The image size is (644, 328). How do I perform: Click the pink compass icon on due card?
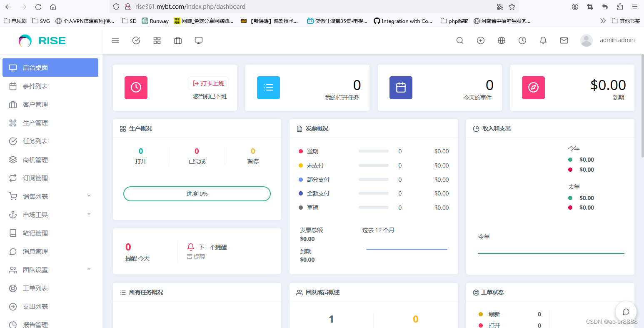coord(533,88)
